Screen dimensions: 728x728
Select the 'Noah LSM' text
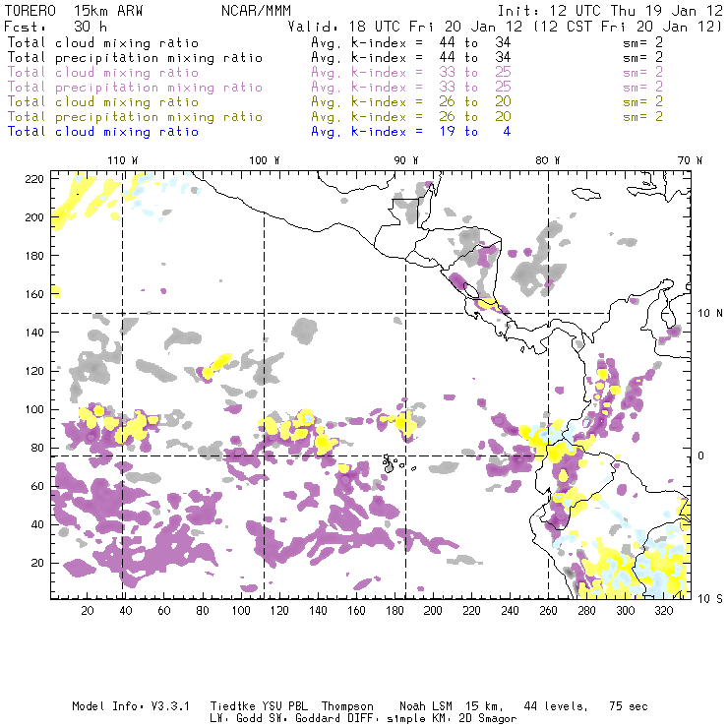(x=425, y=706)
